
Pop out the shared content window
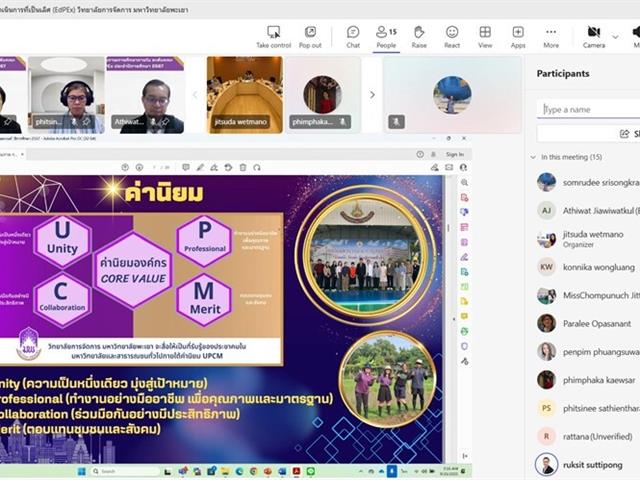310,36
